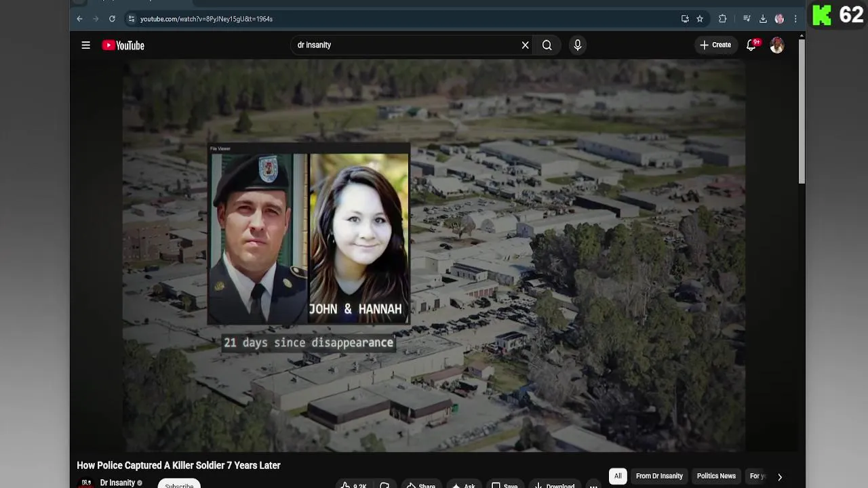
Task: Show more chips with the right chevron
Action: pos(780,476)
